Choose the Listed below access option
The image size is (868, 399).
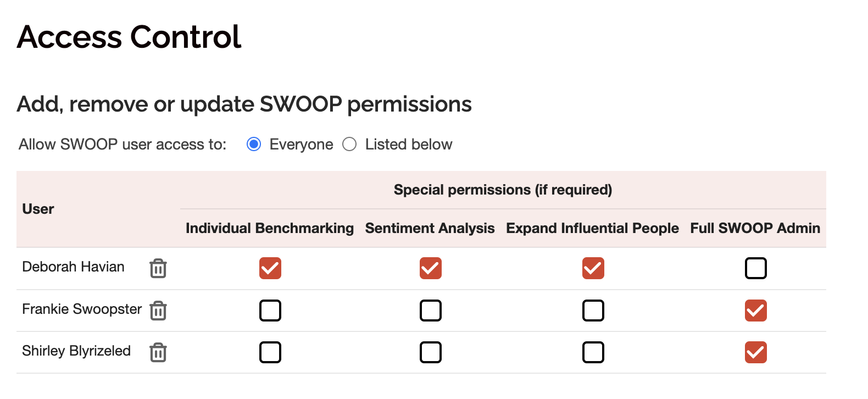tap(349, 144)
